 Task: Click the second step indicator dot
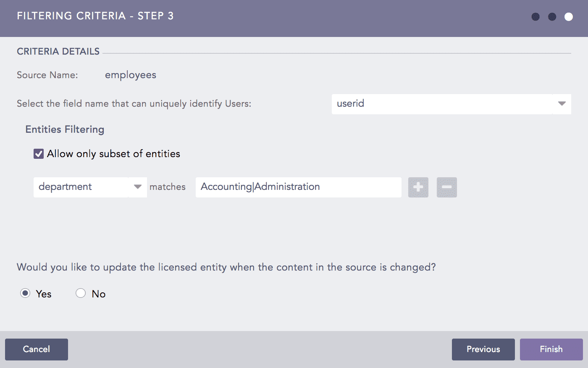tap(552, 16)
